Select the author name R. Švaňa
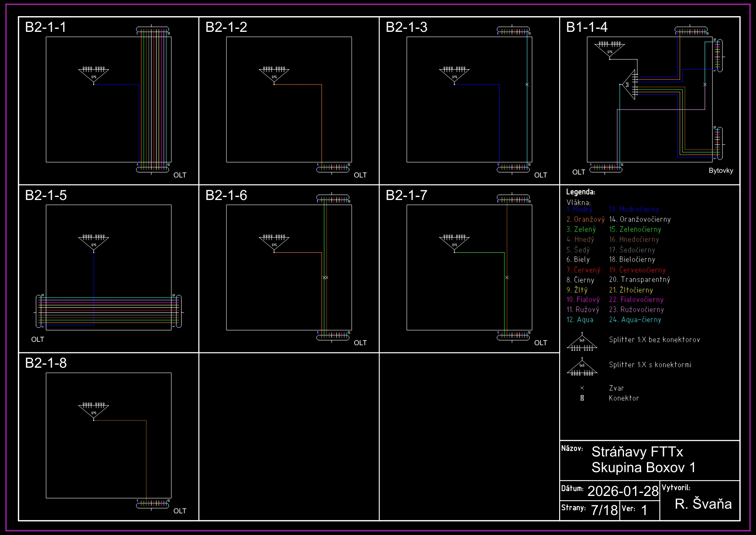 tap(703, 504)
